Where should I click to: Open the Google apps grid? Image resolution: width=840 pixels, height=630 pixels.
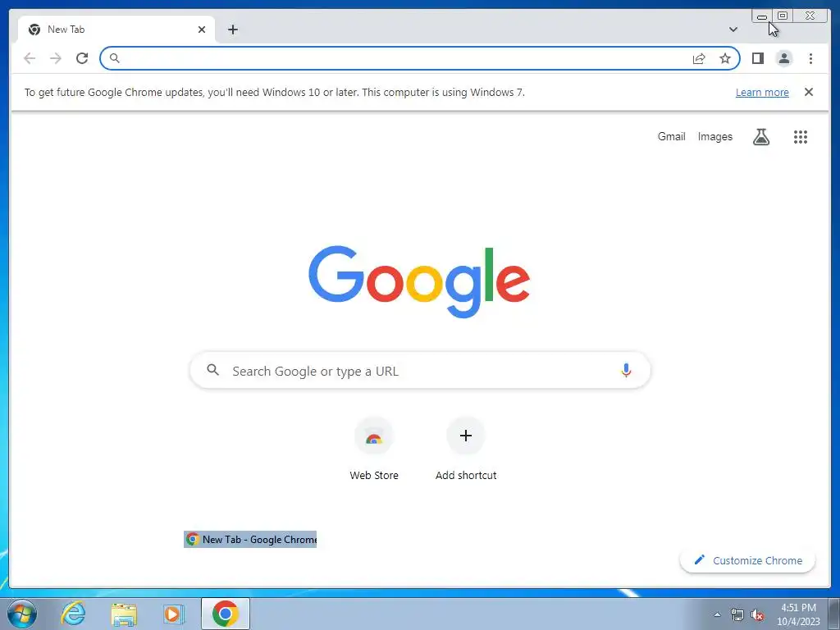(x=801, y=137)
